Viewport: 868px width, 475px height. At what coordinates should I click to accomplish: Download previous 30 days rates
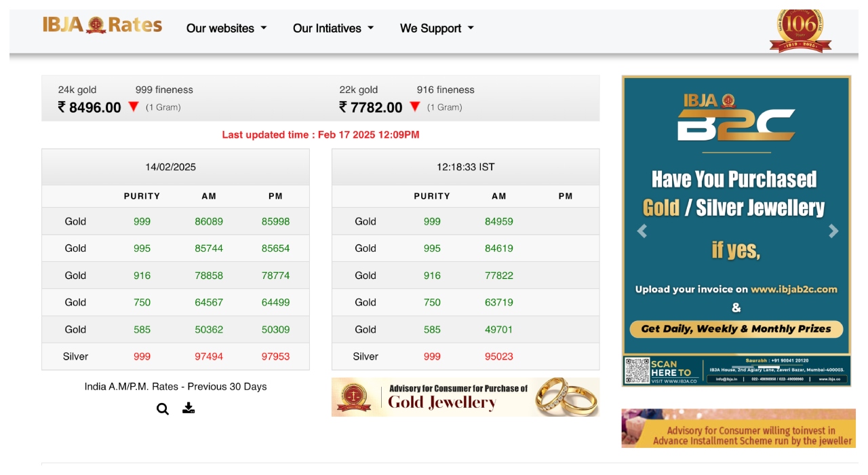[189, 408]
